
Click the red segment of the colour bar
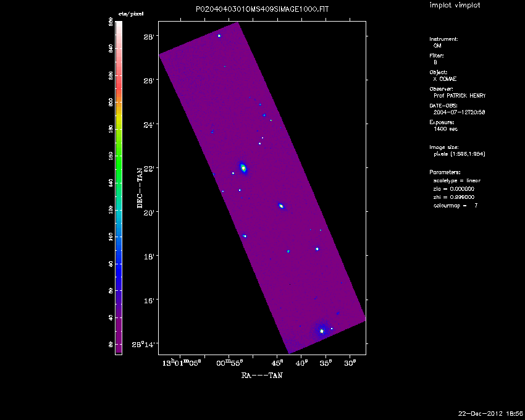pyautogui.click(x=119, y=74)
